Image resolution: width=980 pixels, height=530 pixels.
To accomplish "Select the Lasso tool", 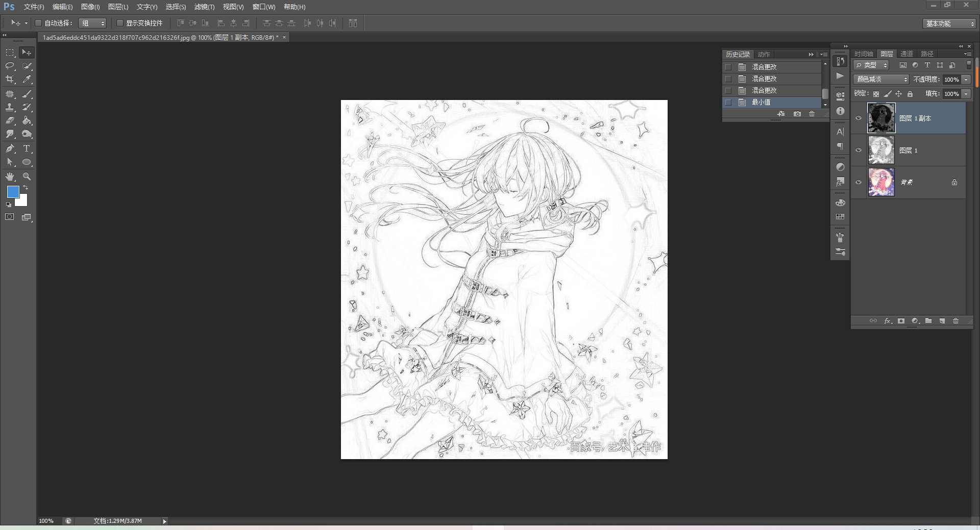I will click(10, 65).
